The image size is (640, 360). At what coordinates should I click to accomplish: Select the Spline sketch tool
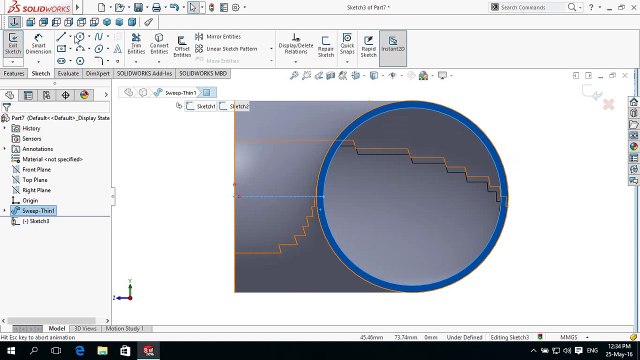pos(99,37)
